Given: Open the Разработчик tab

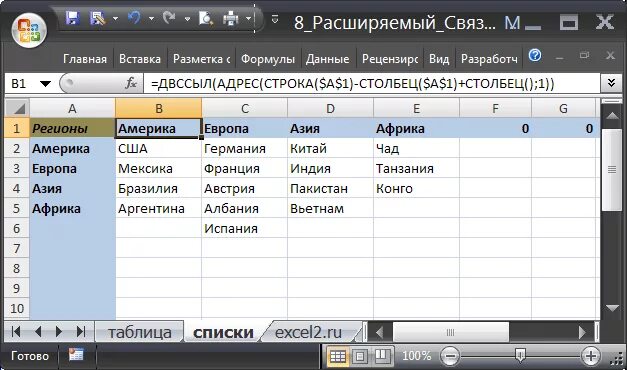Looking at the screenshot, I should coord(489,59).
